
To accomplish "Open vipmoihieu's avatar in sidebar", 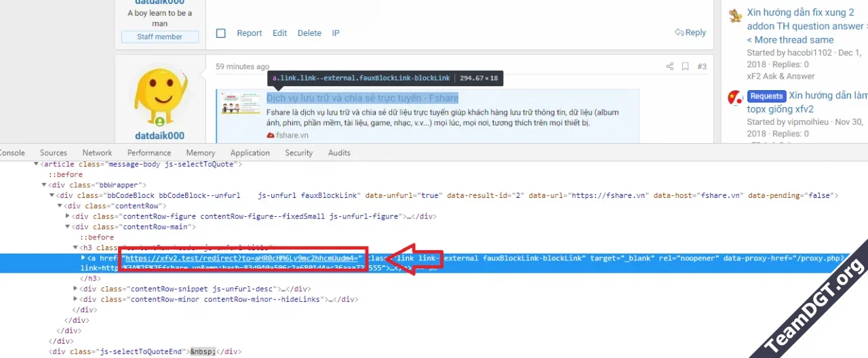I will point(735,98).
